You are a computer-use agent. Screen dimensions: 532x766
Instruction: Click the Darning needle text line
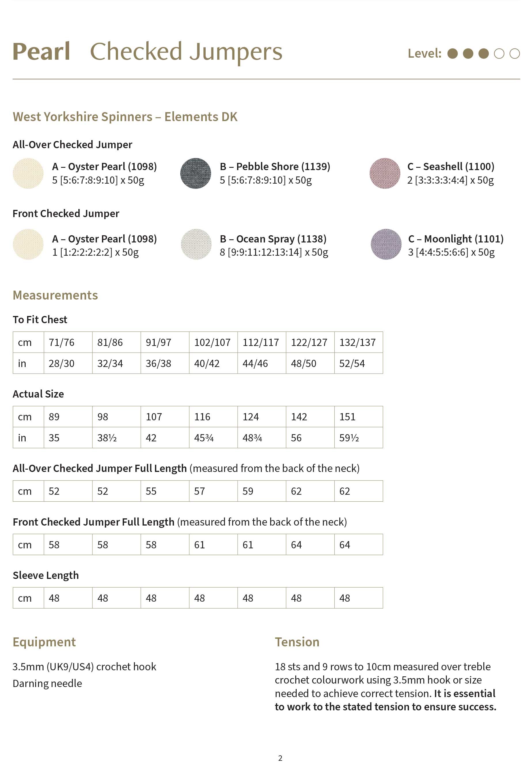[x=47, y=683]
